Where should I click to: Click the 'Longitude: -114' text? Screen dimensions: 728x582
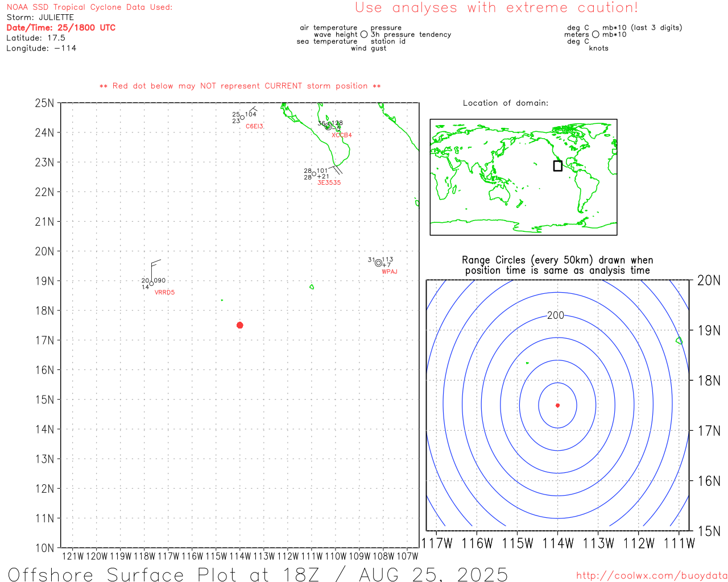pyautogui.click(x=41, y=48)
